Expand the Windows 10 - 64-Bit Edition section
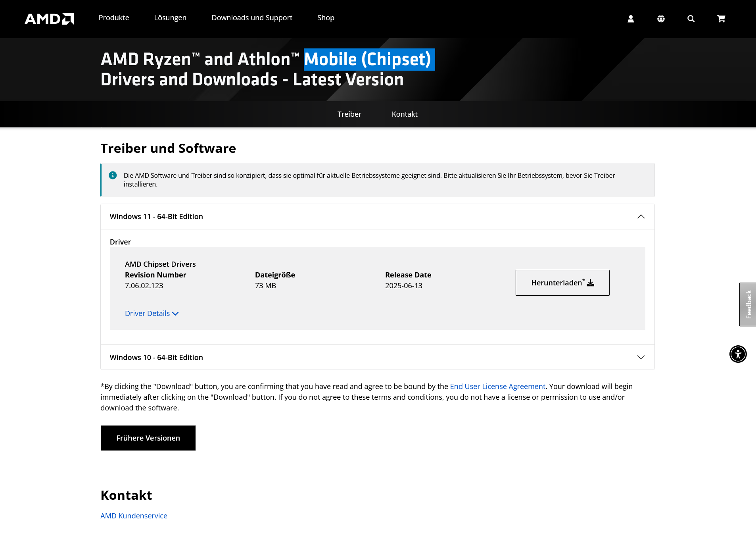Viewport: 756px width, 543px height. coord(377,357)
